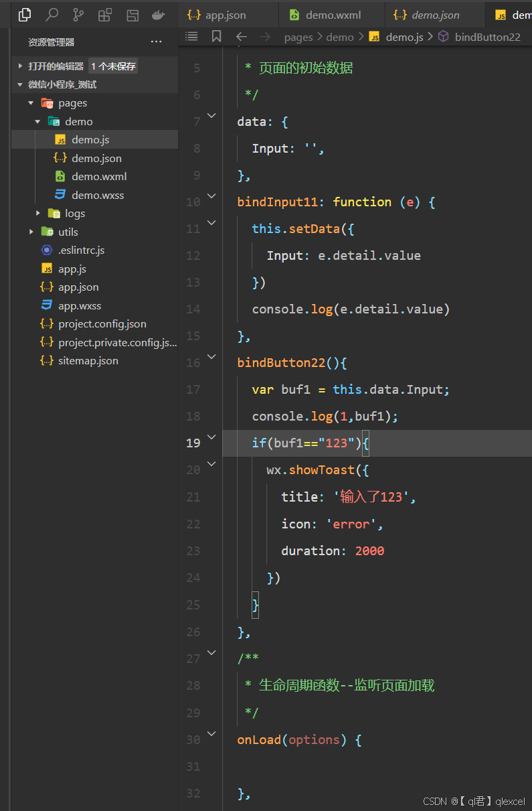Click the bookmark icon in breadcrumb bar

pyautogui.click(x=216, y=37)
